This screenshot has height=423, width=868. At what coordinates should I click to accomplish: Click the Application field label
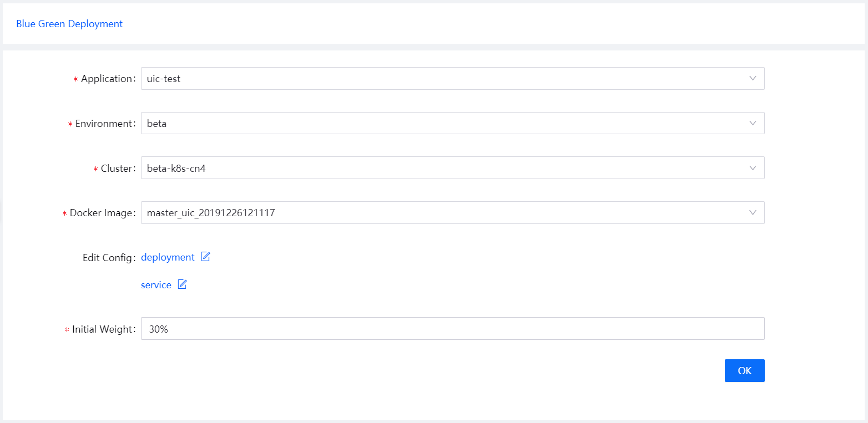click(x=107, y=79)
